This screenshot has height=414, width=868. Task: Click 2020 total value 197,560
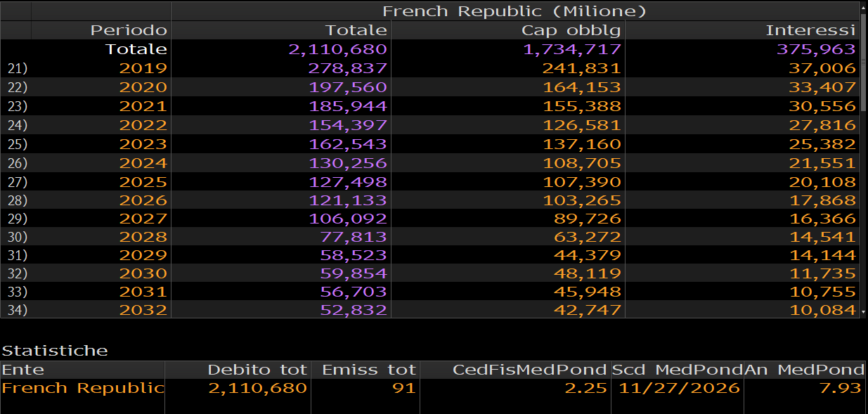pyautogui.click(x=348, y=87)
